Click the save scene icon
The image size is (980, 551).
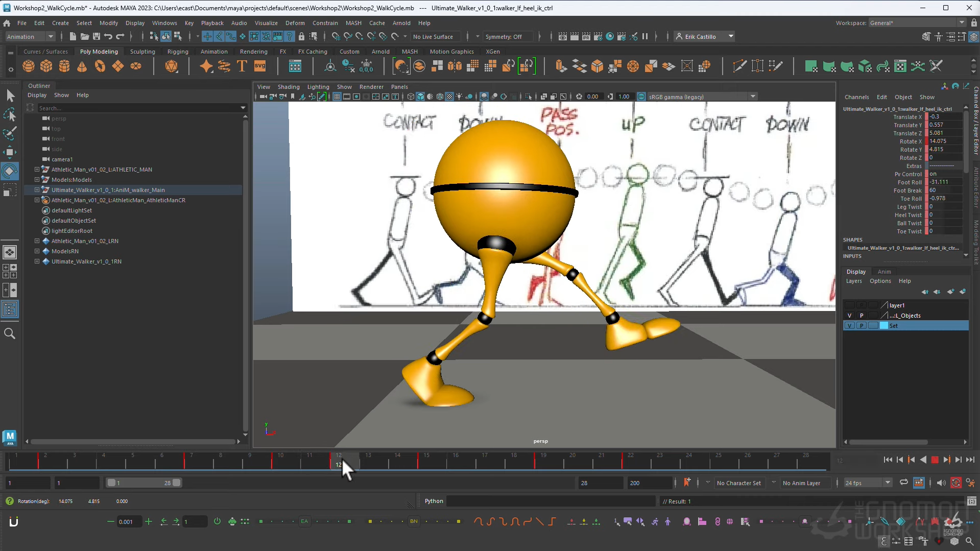pos(96,37)
